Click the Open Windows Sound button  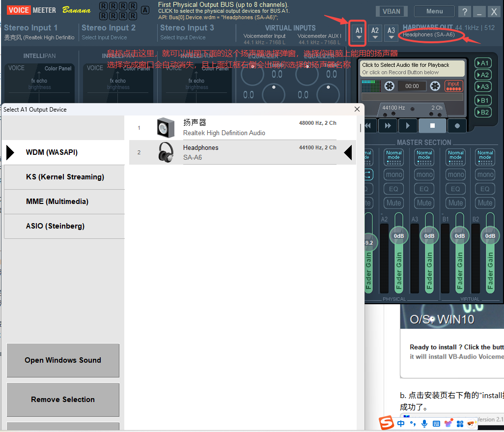coord(63,360)
